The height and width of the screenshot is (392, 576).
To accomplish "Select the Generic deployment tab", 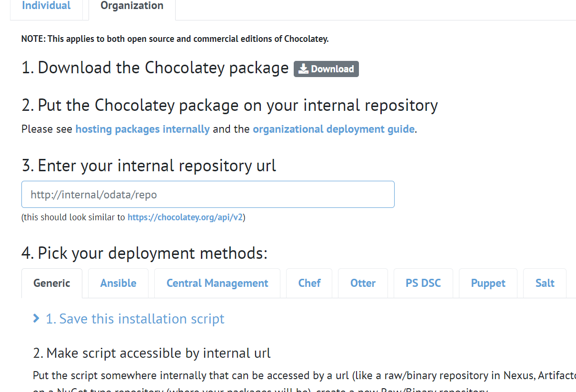I will 52,283.
